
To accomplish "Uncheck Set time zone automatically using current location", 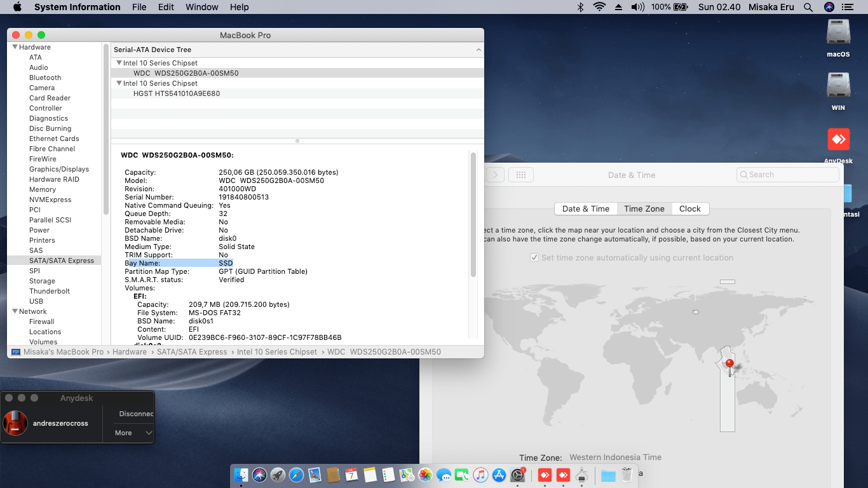I will pos(534,257).
